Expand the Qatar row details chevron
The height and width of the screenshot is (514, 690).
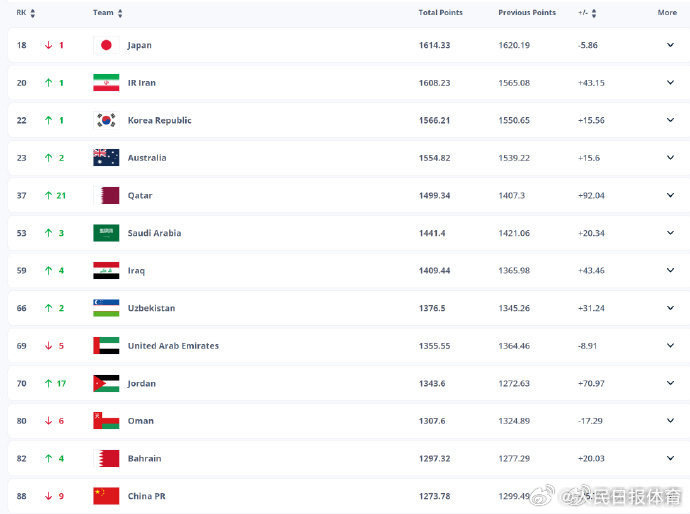pyautogui.click(x=671, y=196)
